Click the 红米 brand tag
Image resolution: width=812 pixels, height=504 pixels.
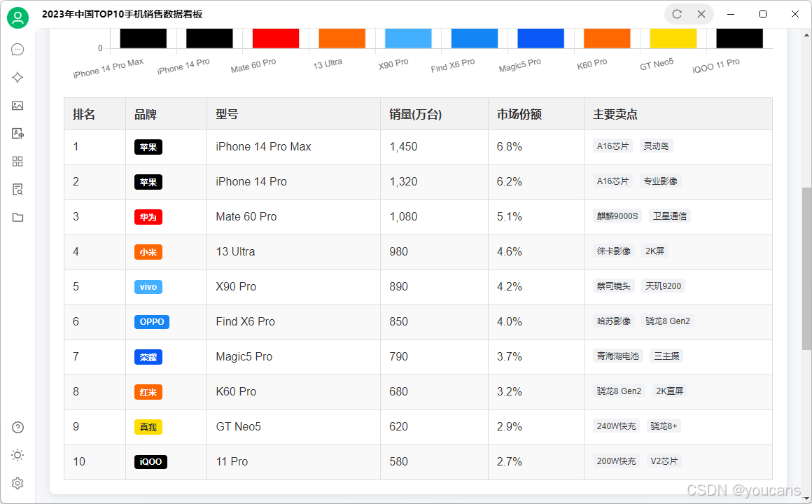tap(148, 392)
